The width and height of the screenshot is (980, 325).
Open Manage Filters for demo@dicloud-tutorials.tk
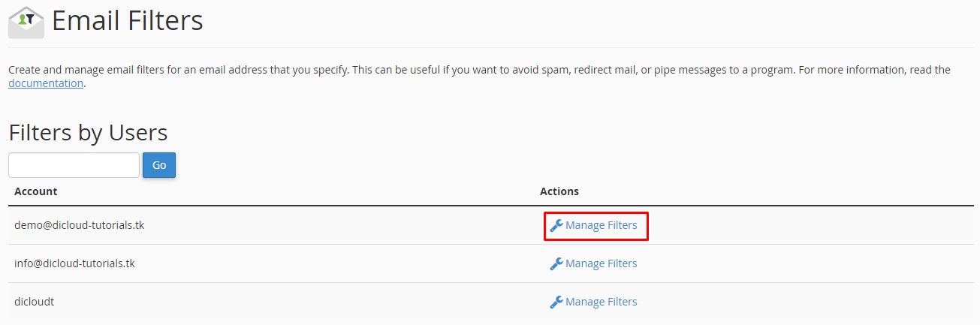pyautogui.click(x=601, y=225)
